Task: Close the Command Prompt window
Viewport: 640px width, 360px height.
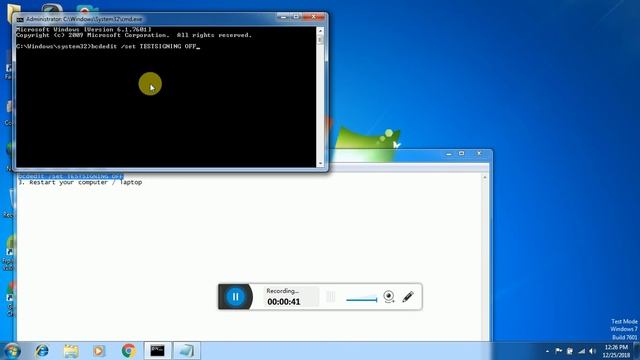Action: [x=313, y=17]
